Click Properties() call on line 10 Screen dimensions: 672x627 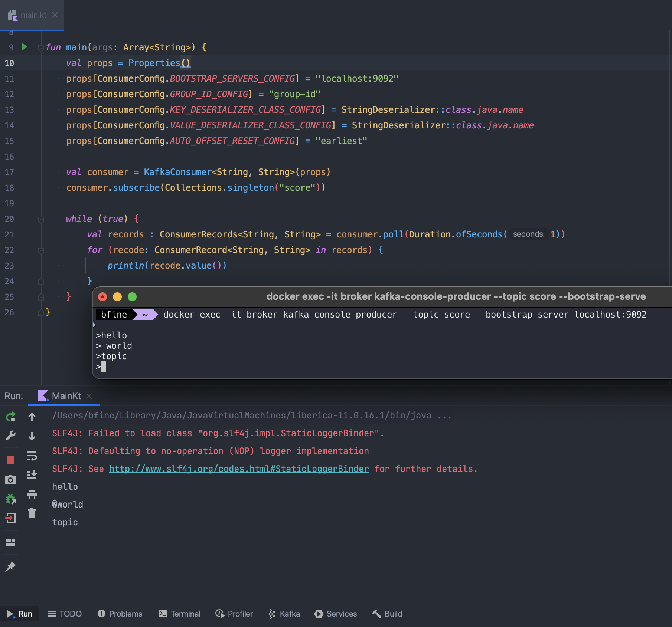click(159, 63)
